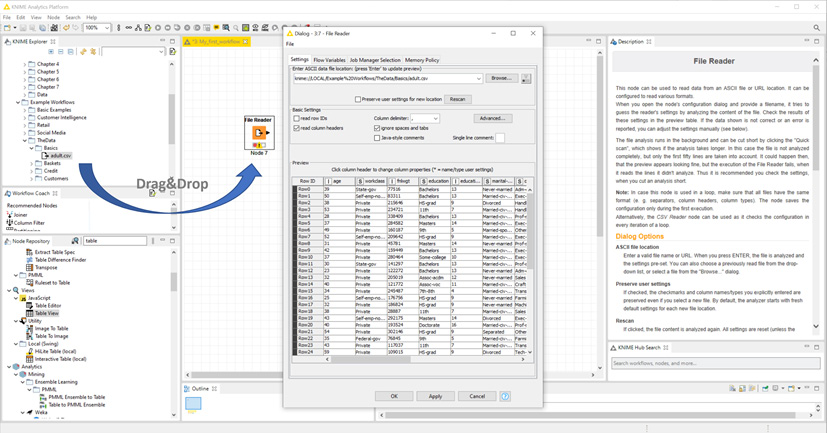Switch to Memory Policy tab
This screenshot has height=433, width=827.
point(422,60)
